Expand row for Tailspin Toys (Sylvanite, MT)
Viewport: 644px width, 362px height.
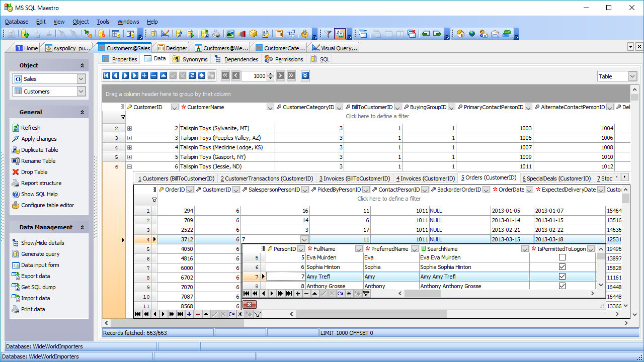click(129, 128)
